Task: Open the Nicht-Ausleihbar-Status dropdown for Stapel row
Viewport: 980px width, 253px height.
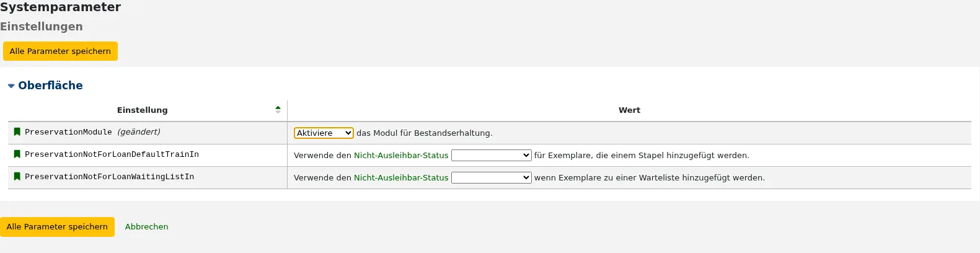Action: (492, 155)
